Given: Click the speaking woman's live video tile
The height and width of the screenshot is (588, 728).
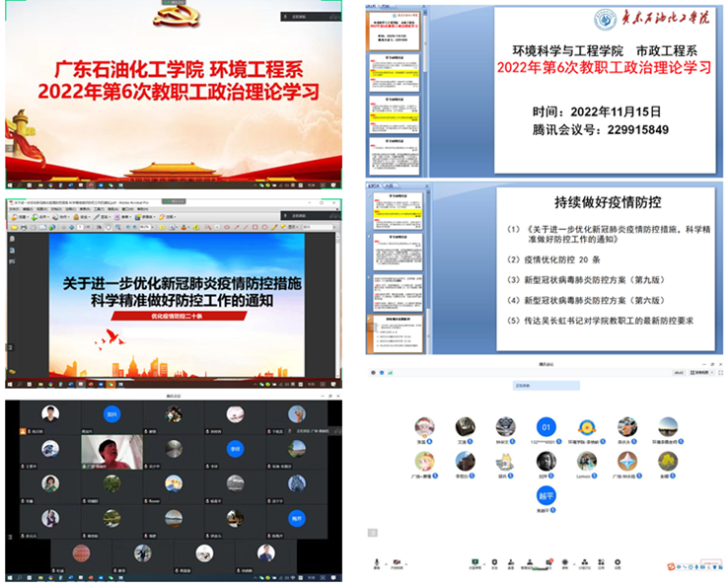Looking at the screenshot, I should pyautogui.click(x=111, y=452).
